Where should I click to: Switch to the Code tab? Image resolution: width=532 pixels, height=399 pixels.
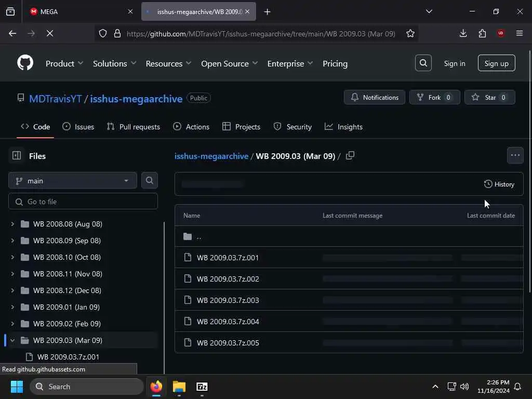(35, 127)
